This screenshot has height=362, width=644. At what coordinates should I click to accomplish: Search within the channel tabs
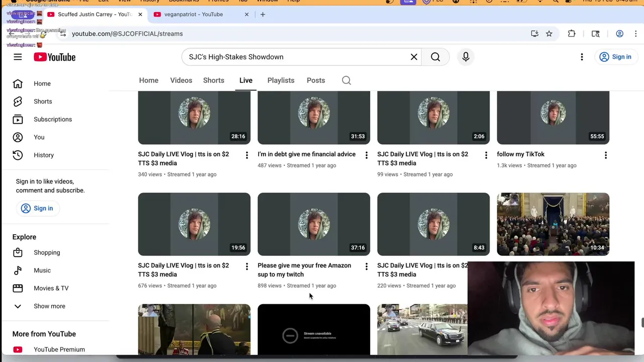[347, 80]
